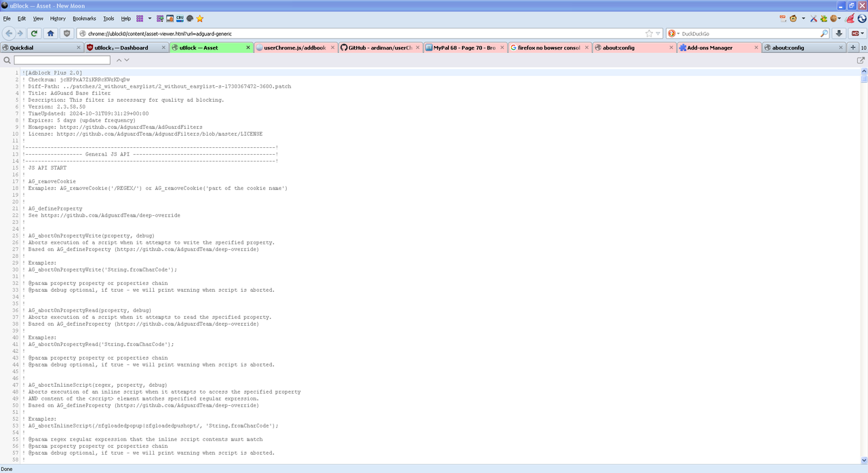Screen dimensions: 868x473
Task: Click the red scroll icon at top right
Action: tap(783, 18)
